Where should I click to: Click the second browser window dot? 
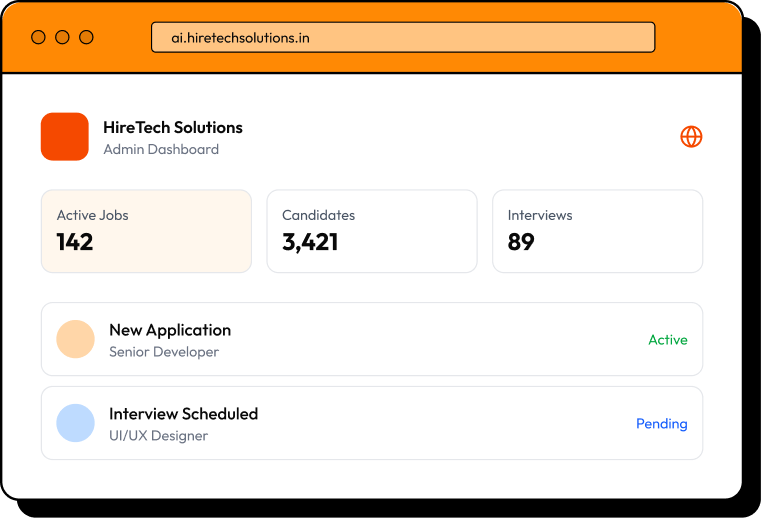62,37
